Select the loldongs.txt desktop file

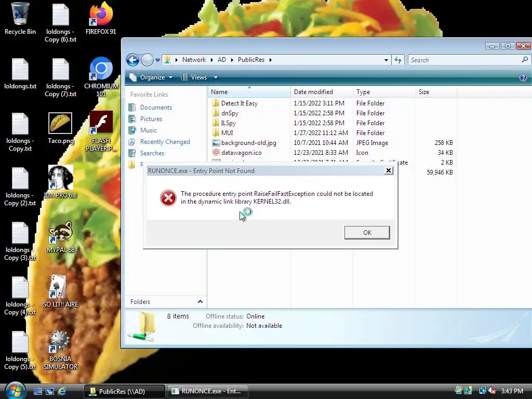pyautogui.click(x=20, y=74)
